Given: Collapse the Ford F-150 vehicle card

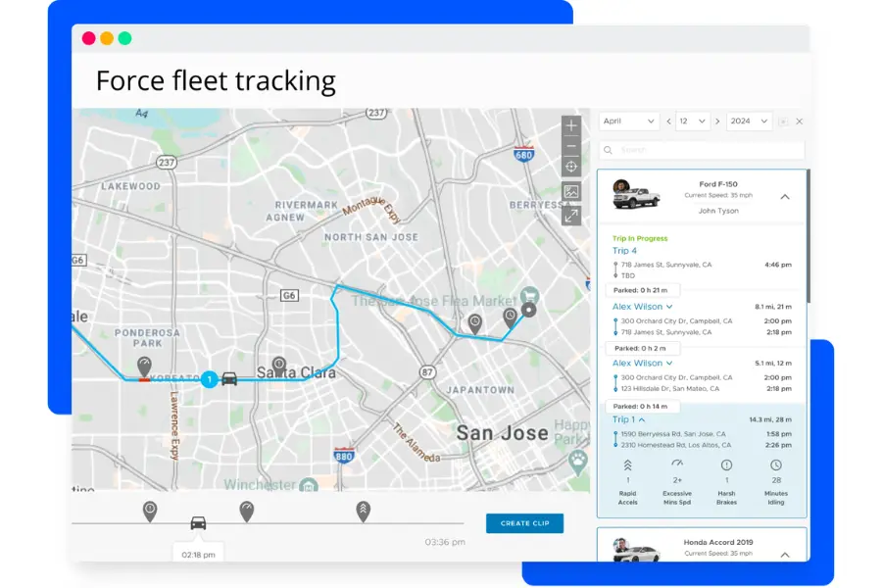Looking at the screenshot, I should [x=785, y=197].
